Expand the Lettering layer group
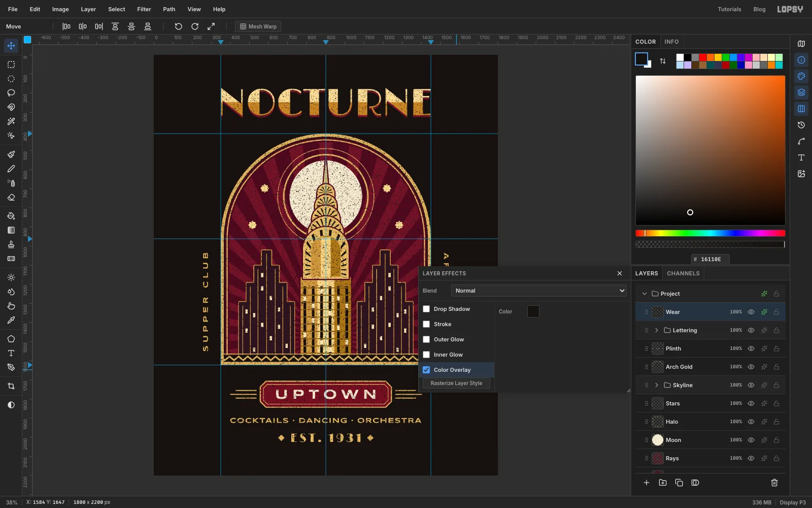The height and width of the screenshot is (508, 812). pyautogui.click(x=657, y=330)
